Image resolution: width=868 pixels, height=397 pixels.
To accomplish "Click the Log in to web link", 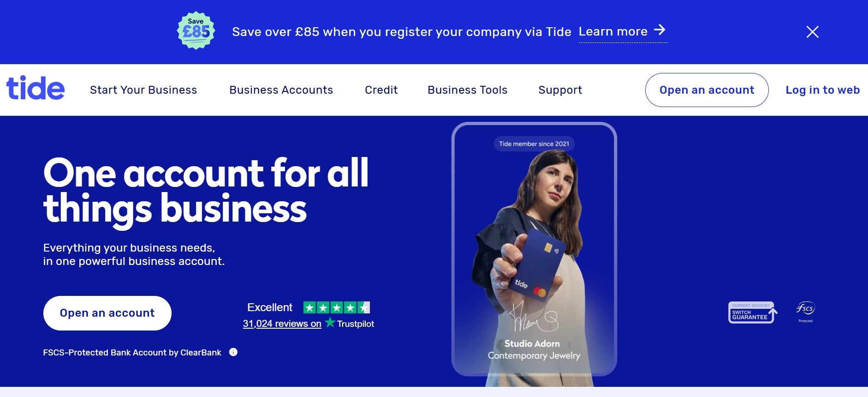I will point(823,90).
